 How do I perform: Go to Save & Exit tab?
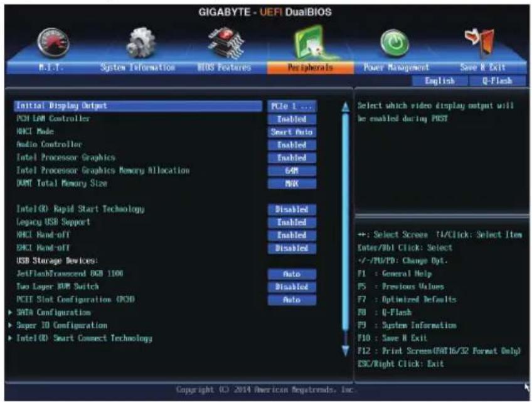483,67
